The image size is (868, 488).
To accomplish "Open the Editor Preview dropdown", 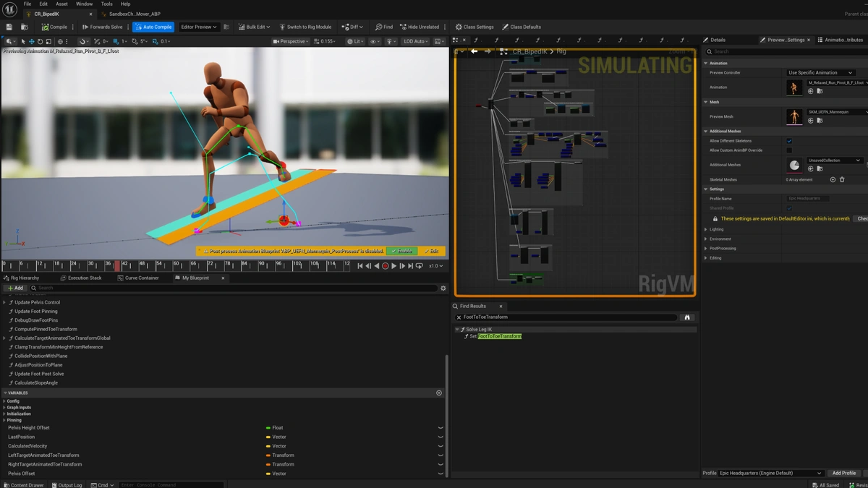I will point(199,27).
